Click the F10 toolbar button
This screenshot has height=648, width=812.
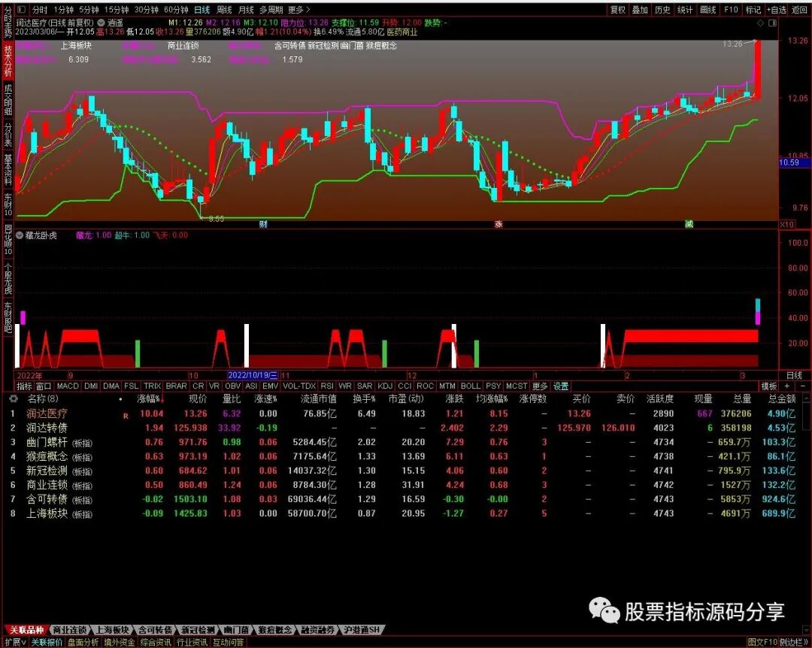tap(731, 10)
